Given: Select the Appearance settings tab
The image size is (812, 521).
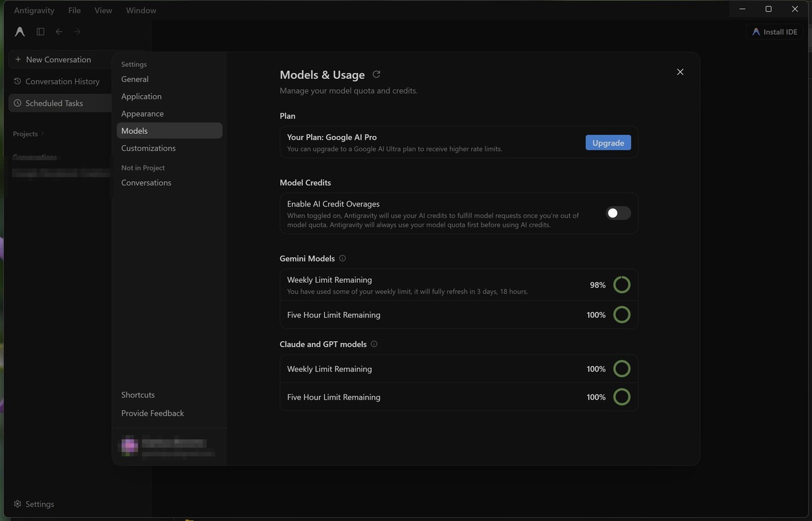Looking at the screenshot, I should click(x=169, y=114).
